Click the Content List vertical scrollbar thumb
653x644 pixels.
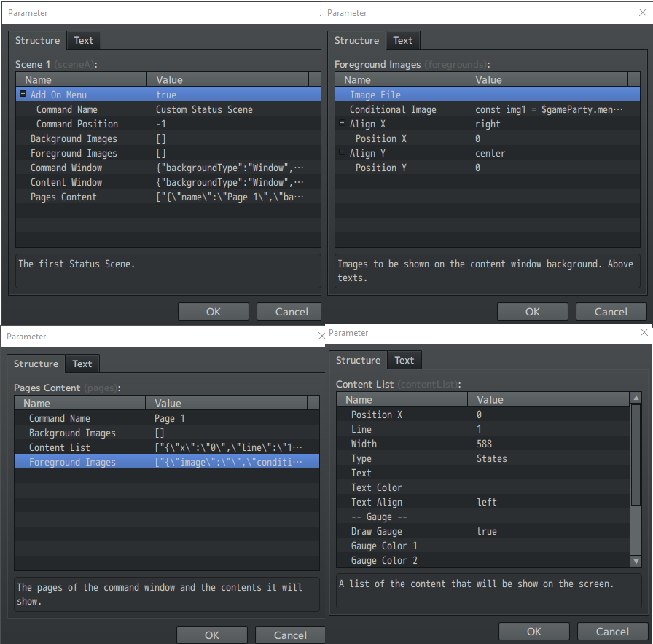(636, 455)
